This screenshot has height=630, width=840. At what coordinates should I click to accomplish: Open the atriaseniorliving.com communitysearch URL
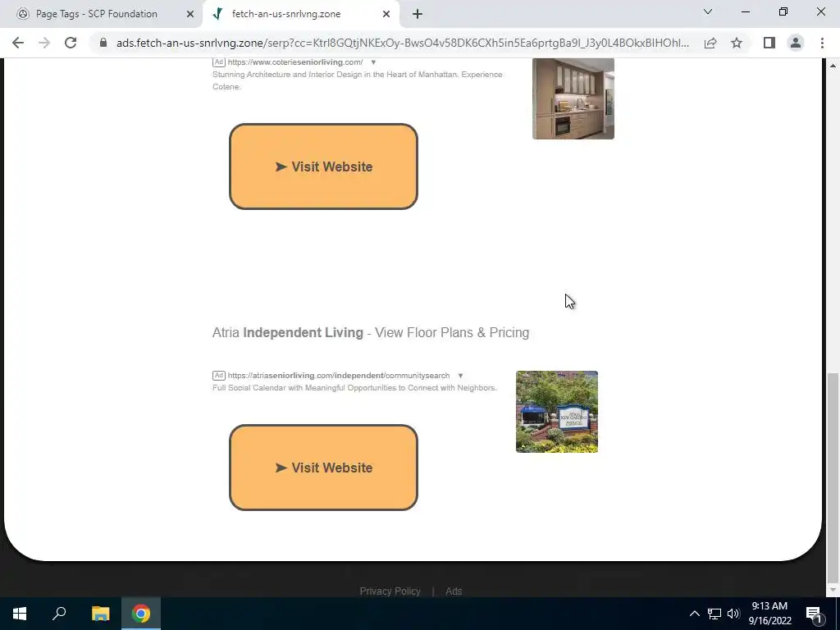[339, 376]
